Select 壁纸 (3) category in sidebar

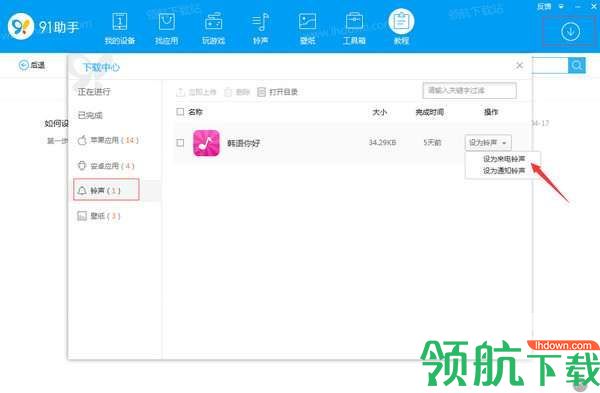tap(99, 216)
